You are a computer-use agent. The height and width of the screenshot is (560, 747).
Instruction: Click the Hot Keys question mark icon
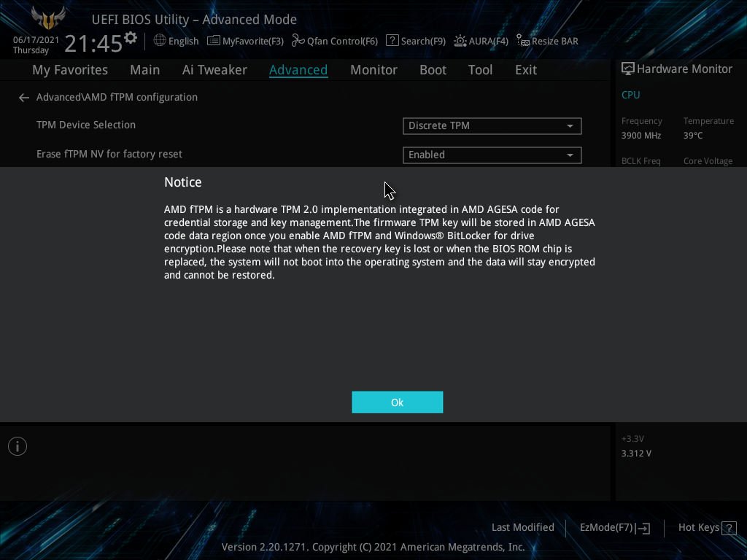tap(729, 528)
